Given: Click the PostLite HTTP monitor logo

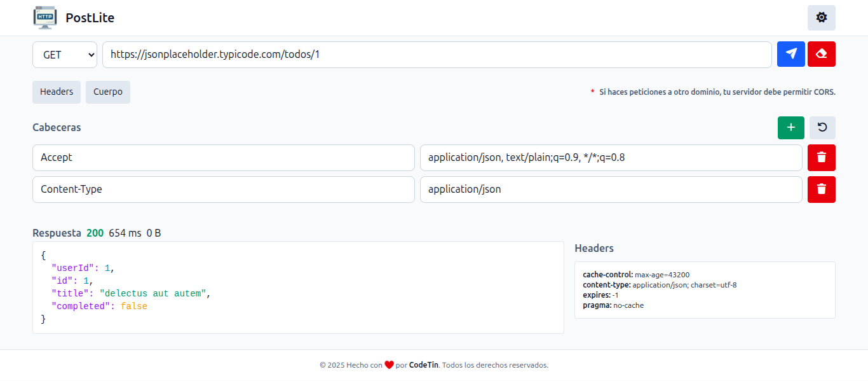Looking at the screenshot, I should 45,18.
